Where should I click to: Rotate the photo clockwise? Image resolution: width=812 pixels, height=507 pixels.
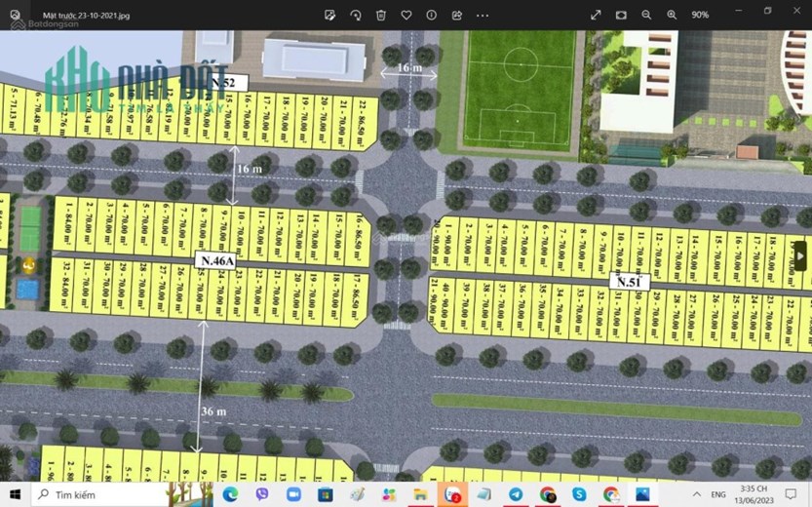point(355,15)
